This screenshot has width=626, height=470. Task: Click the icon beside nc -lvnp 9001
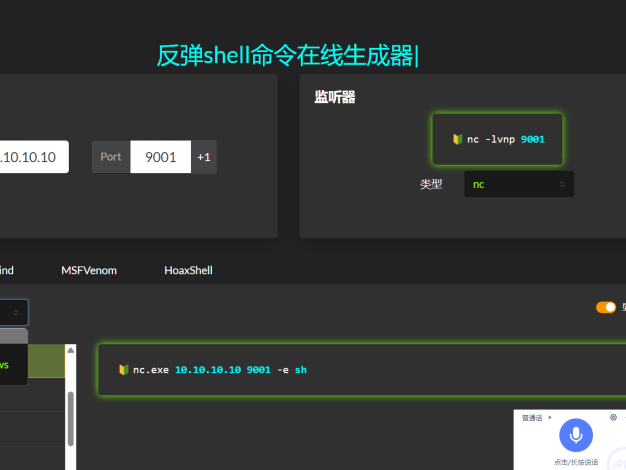[x=458, y=139]
